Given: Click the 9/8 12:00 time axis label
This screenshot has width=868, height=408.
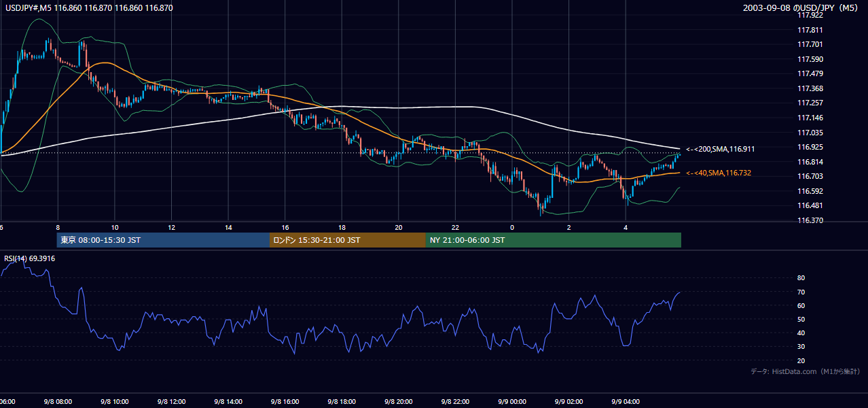Looking at the screenshot, I should click(171, 402).
